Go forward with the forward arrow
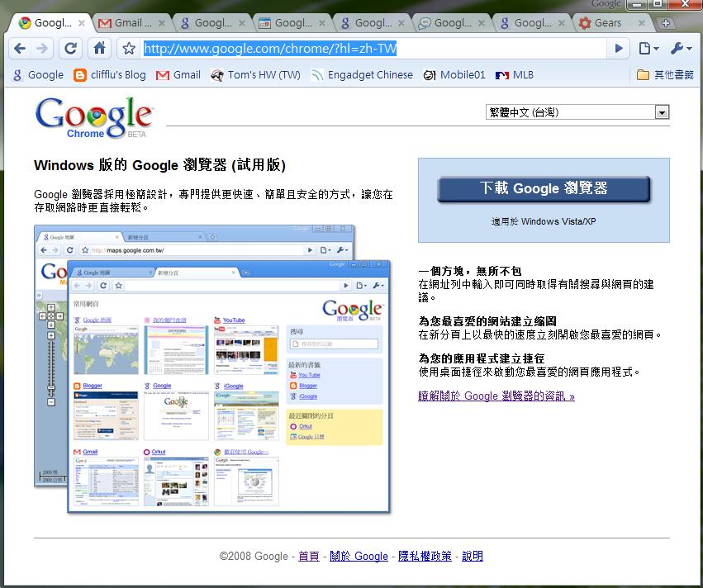The width and height of the screenshot is (703, 588). (42, 49)
